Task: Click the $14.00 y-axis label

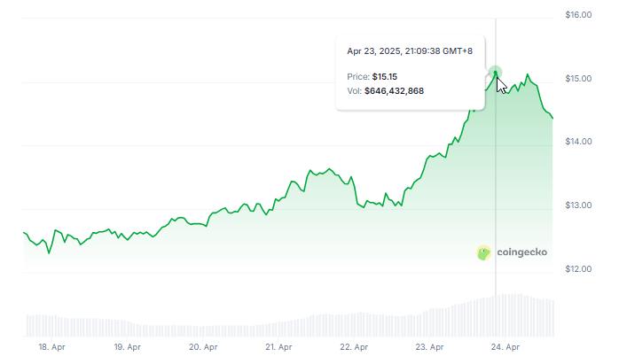Action: tap(577, 142)
